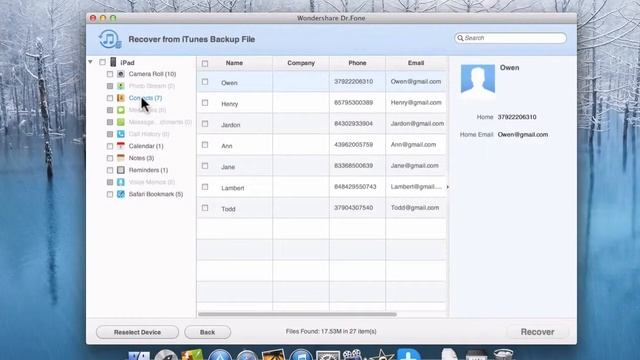Open the App Store dock icon
Image resolution: width=640 pixels, height=360 pixels.
click(220, 355)
